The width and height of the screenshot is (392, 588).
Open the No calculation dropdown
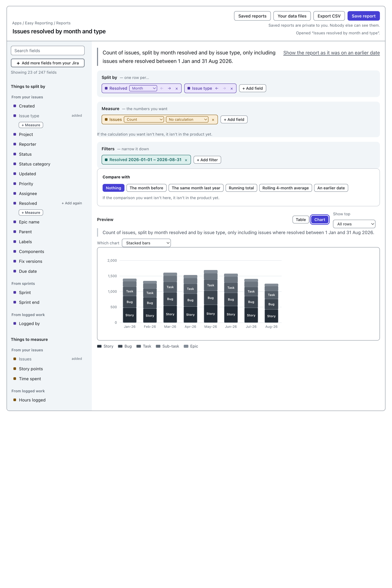[187, 120]
